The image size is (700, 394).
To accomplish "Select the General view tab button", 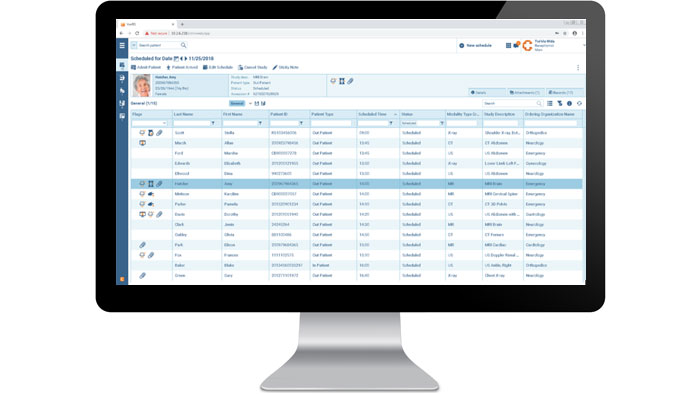I will (x=237, y=104).
